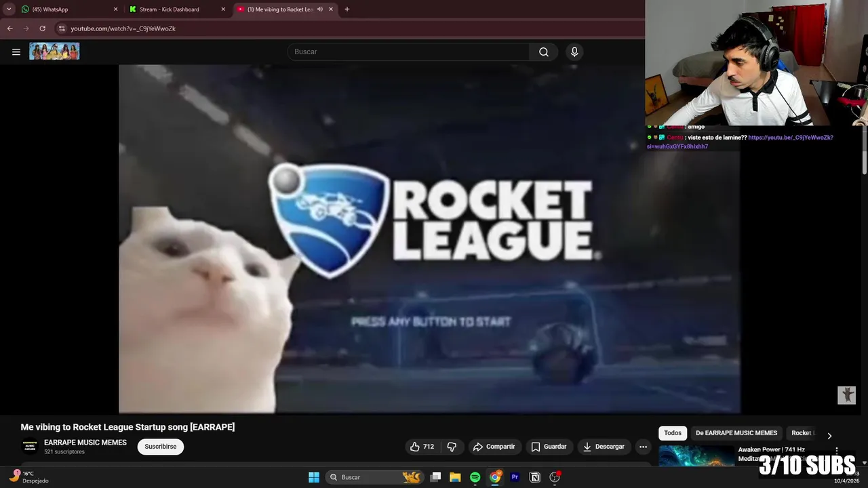Open options for Awaken Power video
This screenshot has width=868, height=488.
pyautogui.click(x=837, y=450)
